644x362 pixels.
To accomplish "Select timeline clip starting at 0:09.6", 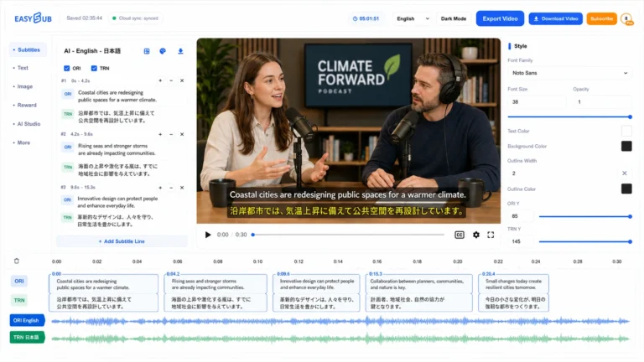I will tap(316, 293).
